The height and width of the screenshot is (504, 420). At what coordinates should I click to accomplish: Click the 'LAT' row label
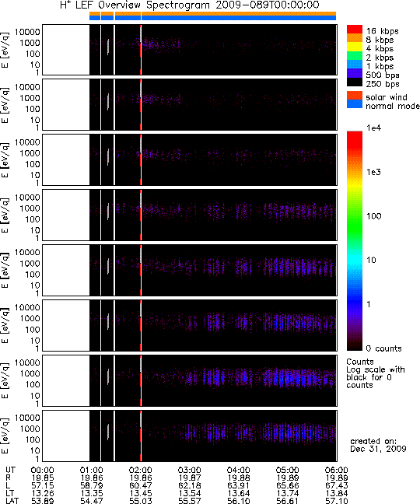click(x=12, y=500)
